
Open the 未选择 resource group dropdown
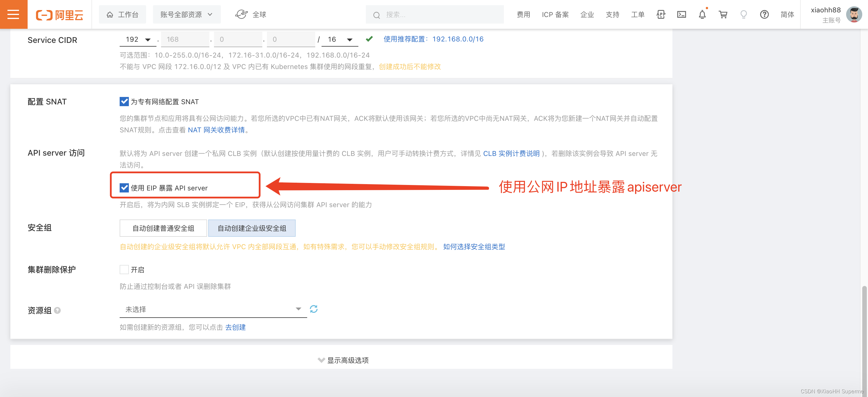pos(212,309)
